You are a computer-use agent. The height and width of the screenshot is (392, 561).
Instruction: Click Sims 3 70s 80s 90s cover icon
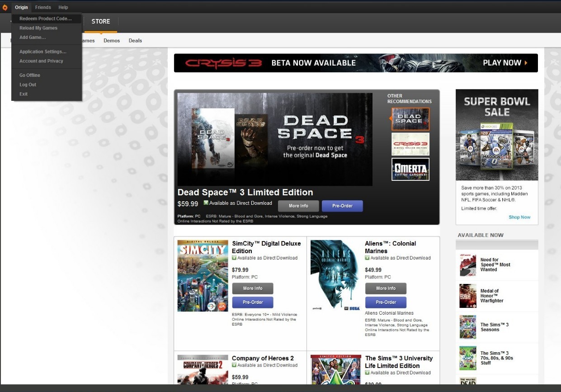tap(468, 358)
